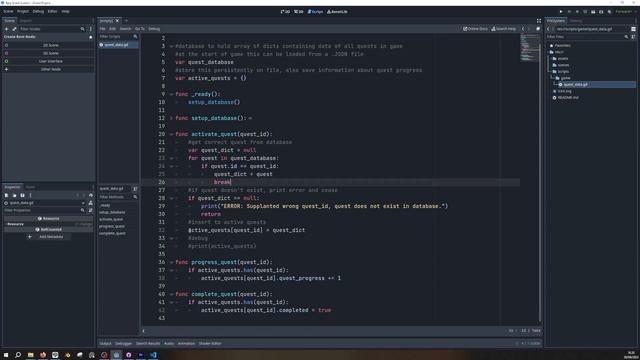Open the Output bottom panel
The height and width of the screenshot is (360, 640).
(105, 344)
